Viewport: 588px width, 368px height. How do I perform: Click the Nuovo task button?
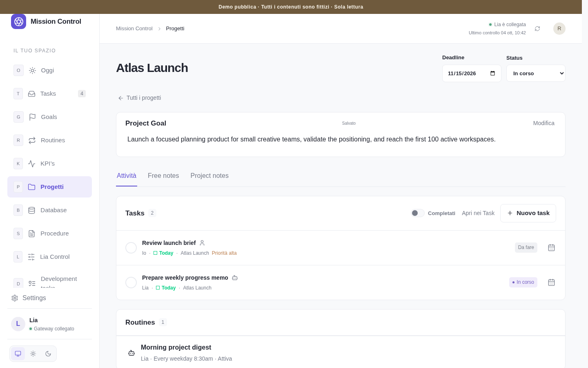(528, 213)
